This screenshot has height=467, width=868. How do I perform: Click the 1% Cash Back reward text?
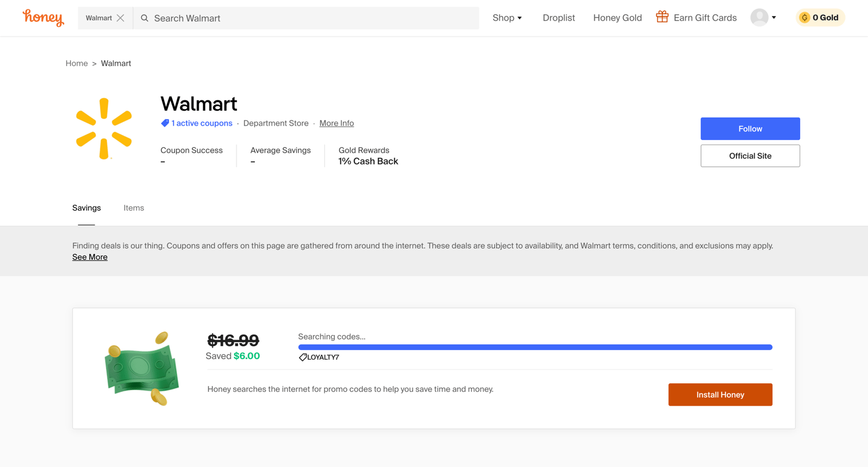coord(368,162)
